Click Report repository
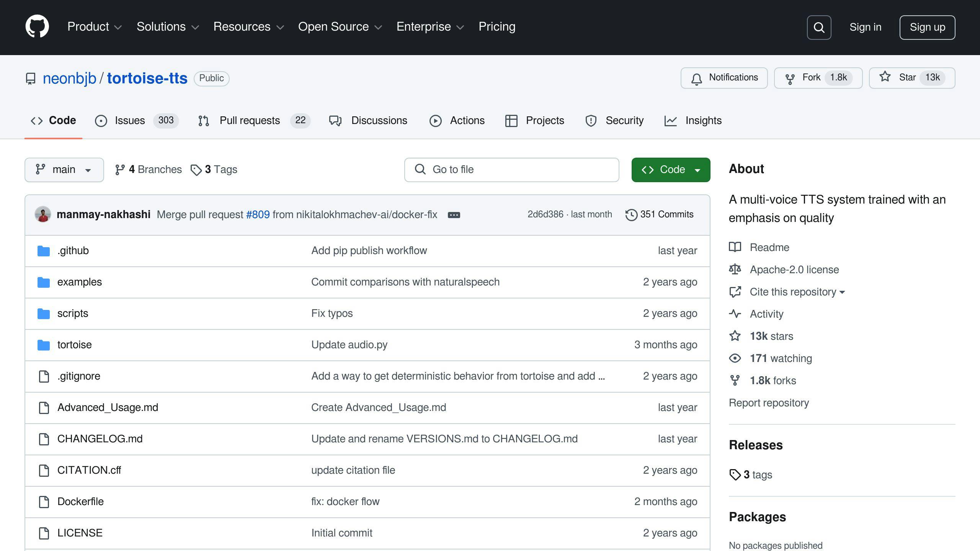Screen dimensions: 980x551 769,403
